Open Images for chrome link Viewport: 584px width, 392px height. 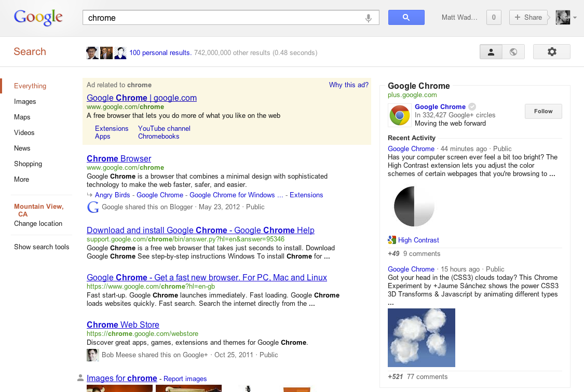tap(122, 378)
